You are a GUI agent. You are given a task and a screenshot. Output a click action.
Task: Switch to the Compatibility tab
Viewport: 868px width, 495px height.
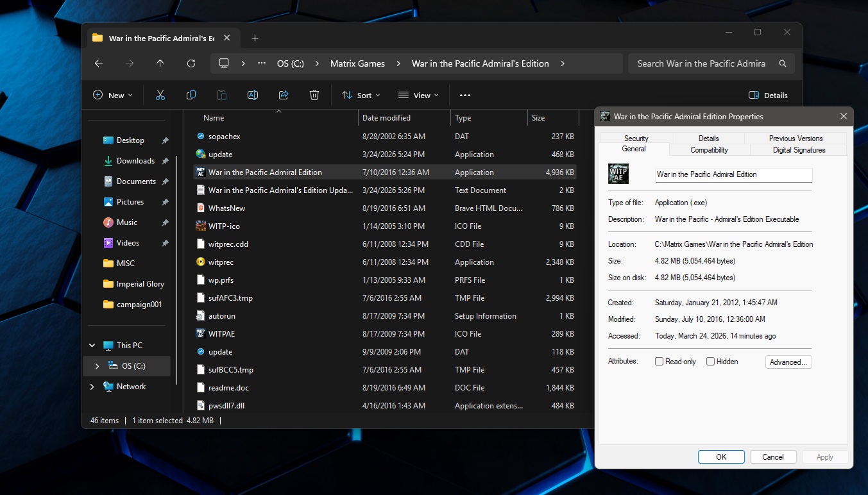point(709,150)
